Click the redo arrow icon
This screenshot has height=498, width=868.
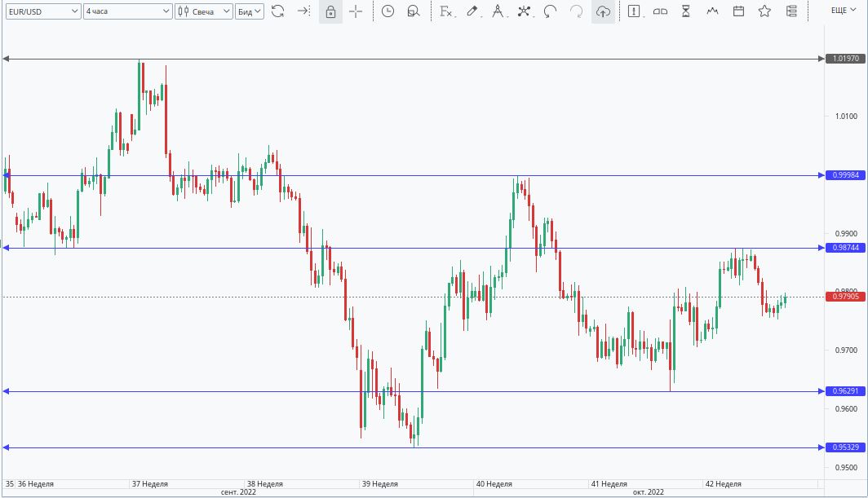click(x=576, y=11)
